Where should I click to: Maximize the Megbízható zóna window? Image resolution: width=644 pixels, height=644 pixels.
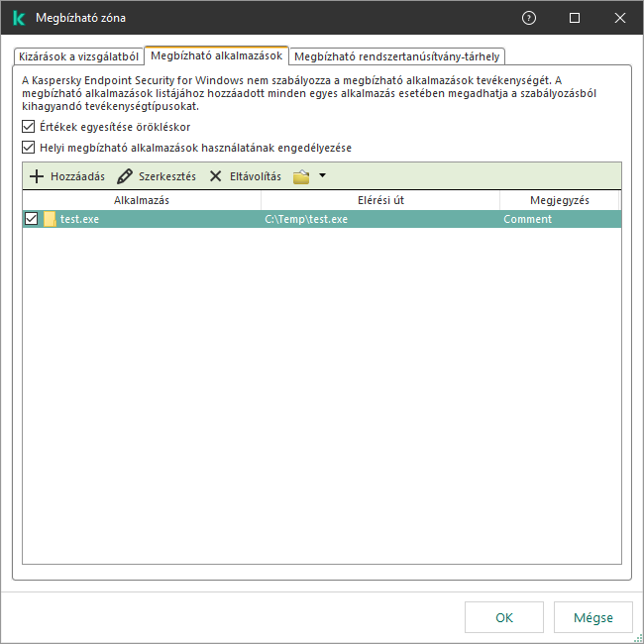tap(575, 18)
